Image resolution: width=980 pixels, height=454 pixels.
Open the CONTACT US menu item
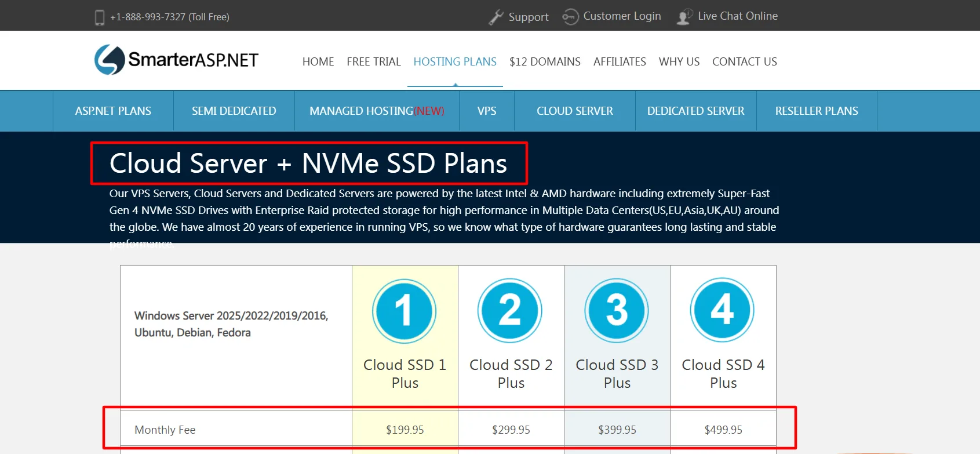[745, 61]
